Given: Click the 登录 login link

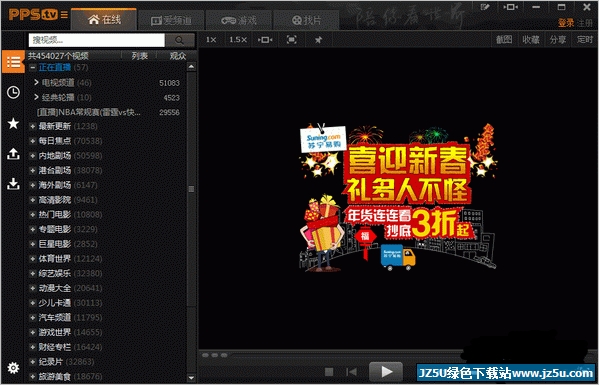Looking at the screenshot, I should tap(566, 23).
